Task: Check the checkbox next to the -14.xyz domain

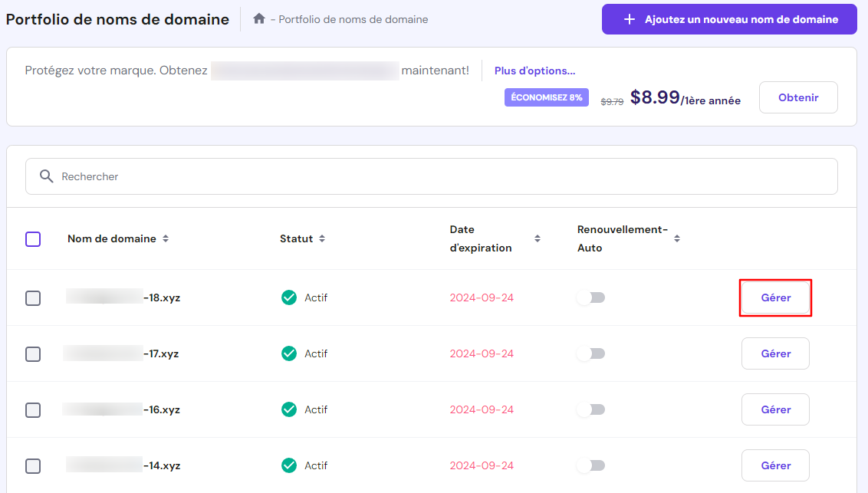Action: pos(33,465)
